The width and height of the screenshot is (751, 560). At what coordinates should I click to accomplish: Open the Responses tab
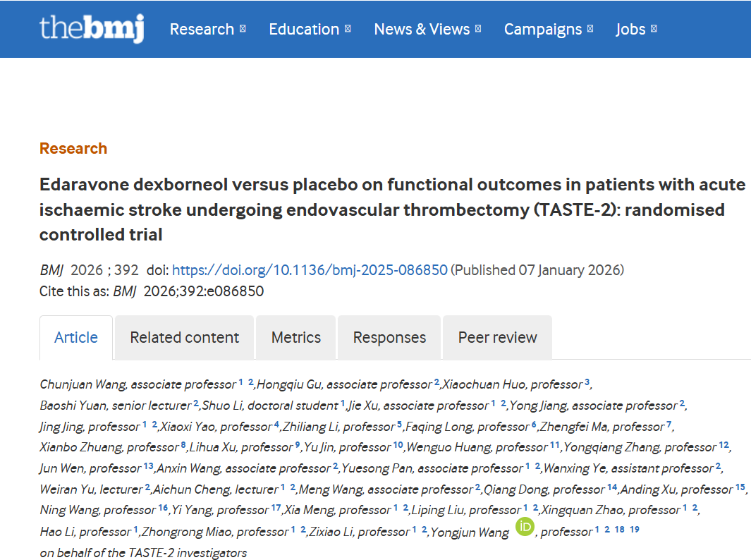click(389, 337)
